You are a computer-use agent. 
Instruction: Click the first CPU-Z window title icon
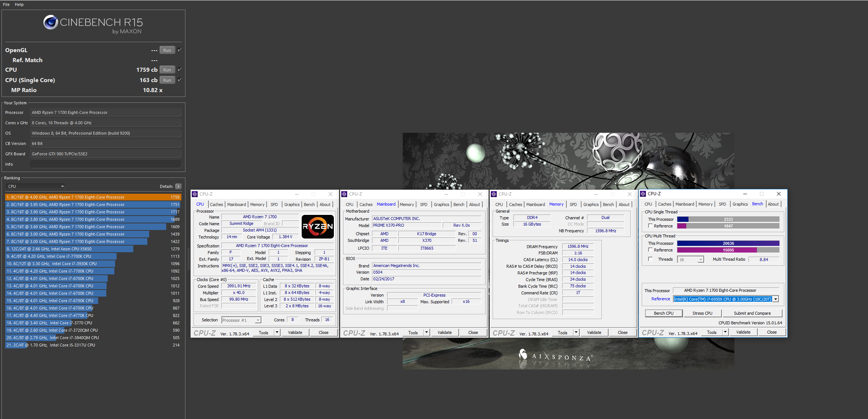click(x=195, y=194)
